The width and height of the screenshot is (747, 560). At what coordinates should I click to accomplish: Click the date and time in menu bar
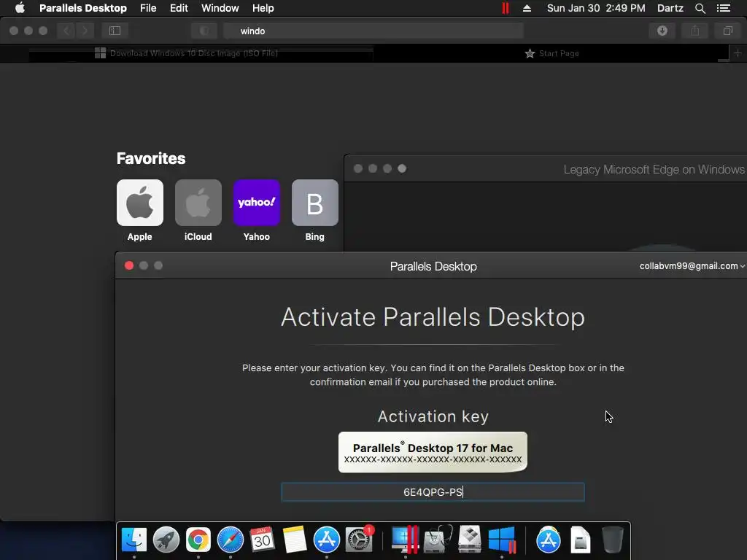click(596, 8)
